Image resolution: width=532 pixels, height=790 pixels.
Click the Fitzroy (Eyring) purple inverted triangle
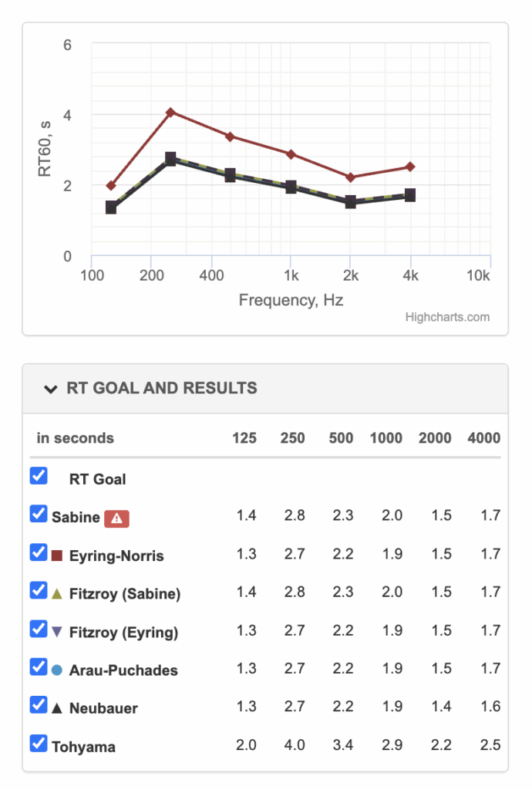pyautogui.click(x=57, y=632)
